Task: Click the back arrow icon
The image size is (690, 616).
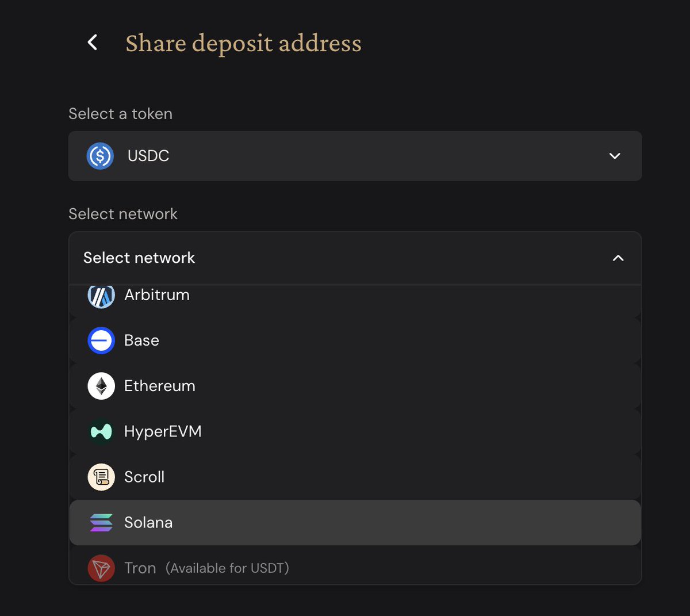Action: (92, 42)
